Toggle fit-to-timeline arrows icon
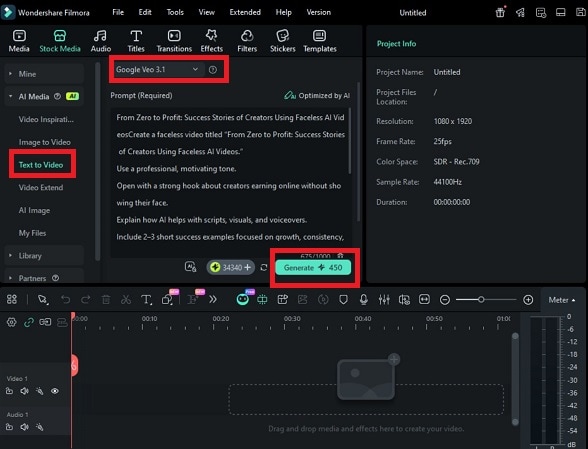588x449 pixels. point(424,299)
